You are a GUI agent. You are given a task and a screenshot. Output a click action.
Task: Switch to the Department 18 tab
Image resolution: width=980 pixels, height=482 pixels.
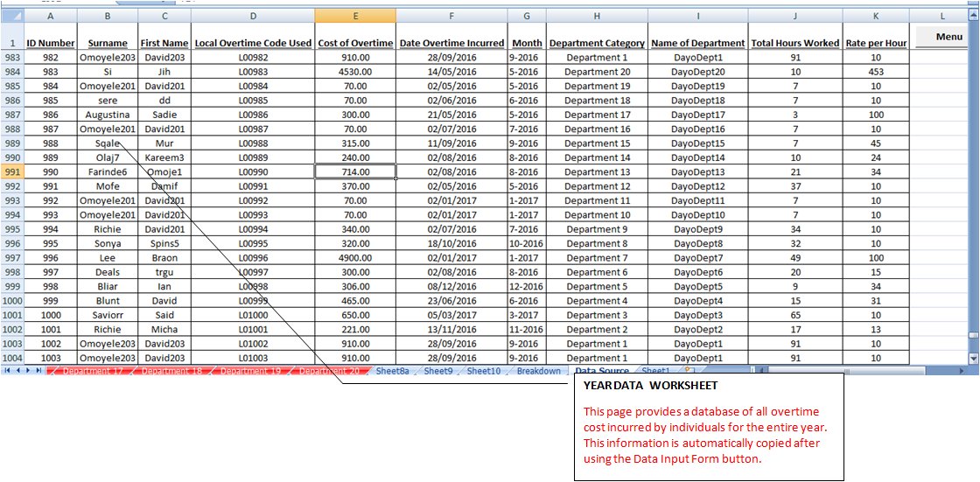[171, 371]
